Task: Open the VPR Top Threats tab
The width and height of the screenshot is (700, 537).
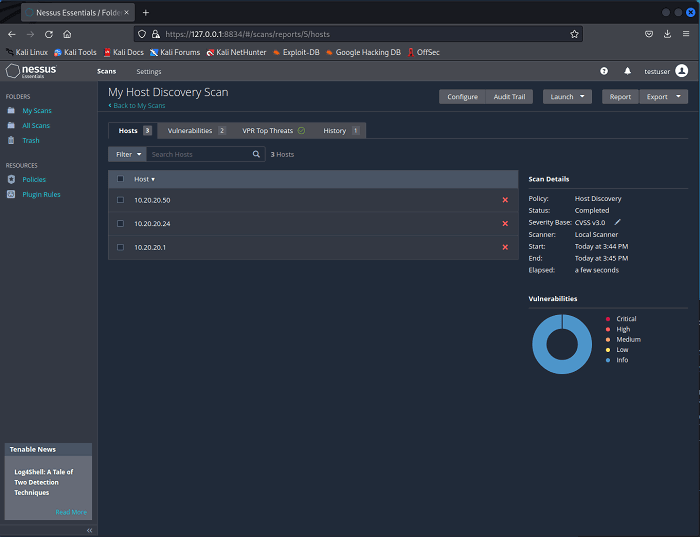Action: 273,131
